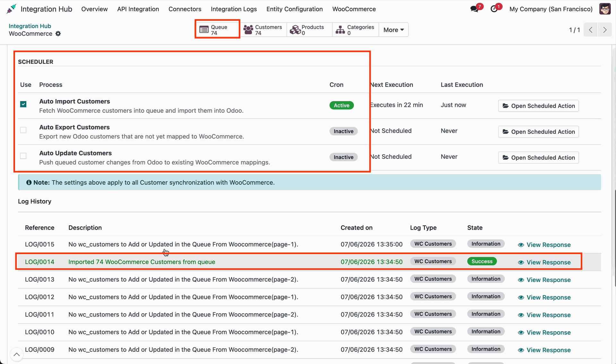Click the State column header

pyautogui.click(x=475, y=228)
